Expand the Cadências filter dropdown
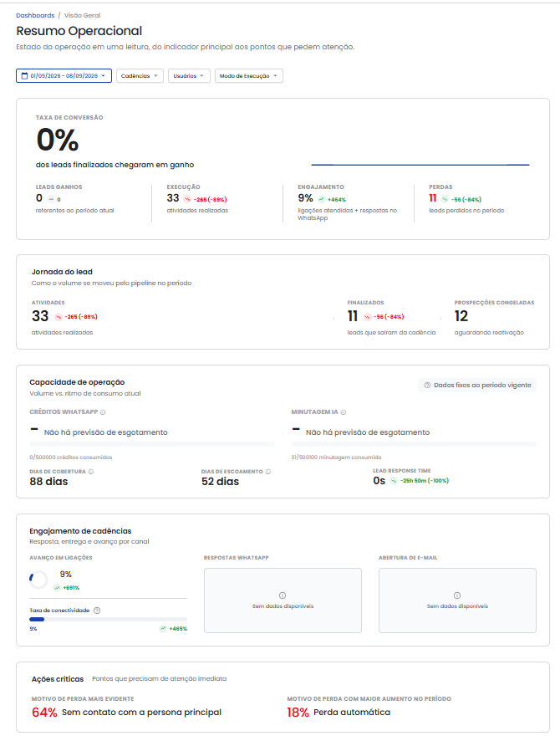Image resolution: width=560 pixels, height=736 pixels. [x=140, y=75]
